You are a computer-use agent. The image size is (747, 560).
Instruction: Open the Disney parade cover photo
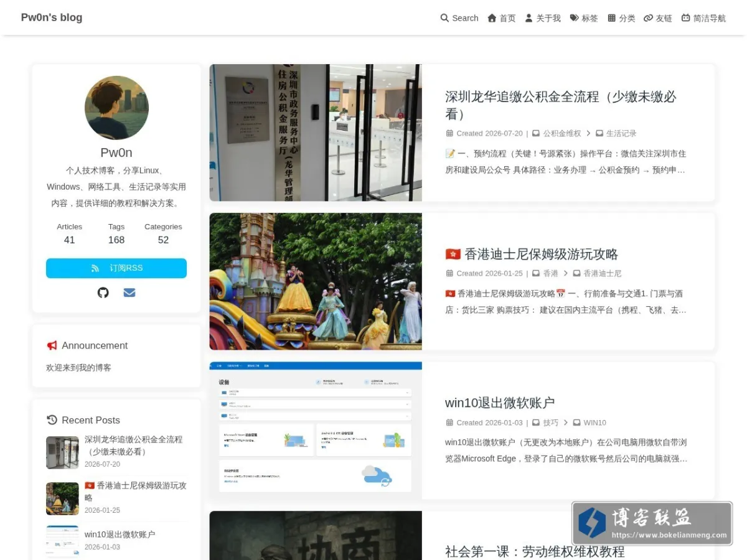(316, 281)
